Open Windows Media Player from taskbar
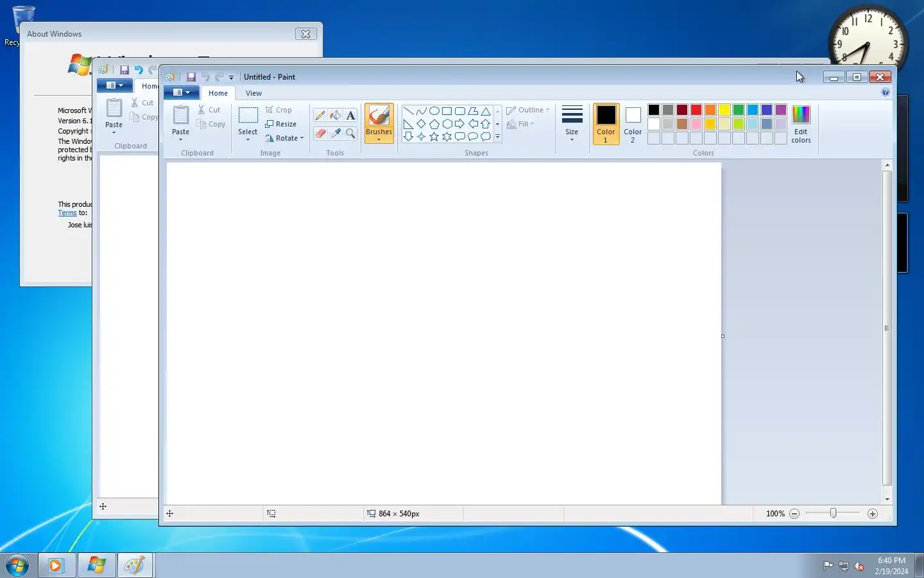924x578 pixels. [x=56, y=565]
